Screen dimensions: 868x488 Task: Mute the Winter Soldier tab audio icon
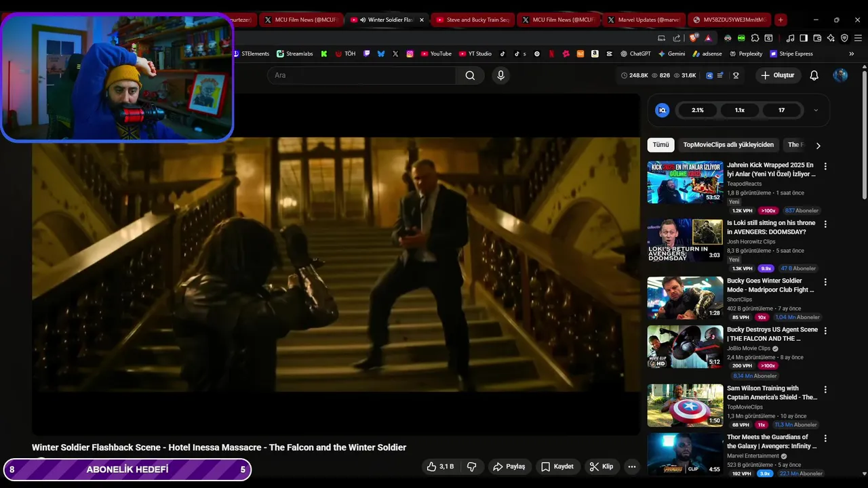(x=363, y=20)
